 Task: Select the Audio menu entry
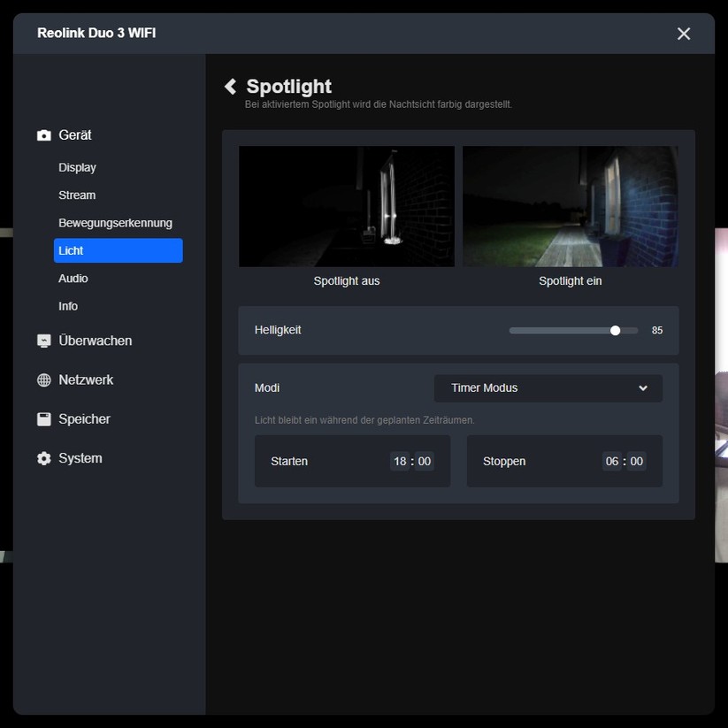73,278
